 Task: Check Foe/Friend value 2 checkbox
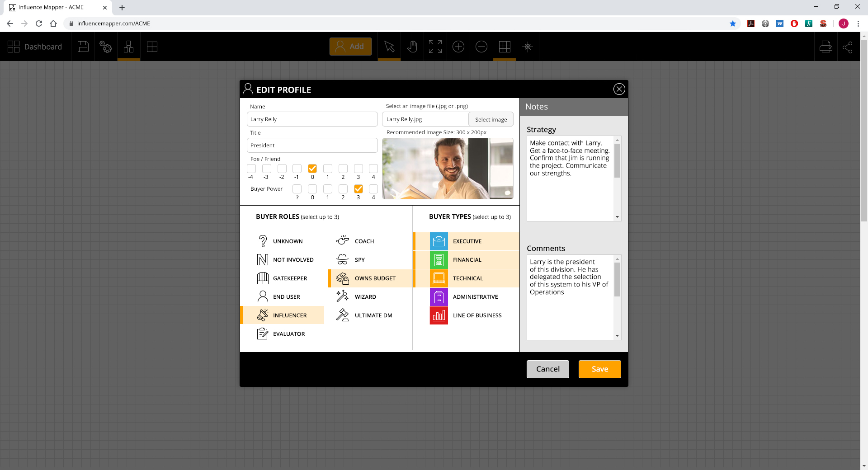pos(343,169)
